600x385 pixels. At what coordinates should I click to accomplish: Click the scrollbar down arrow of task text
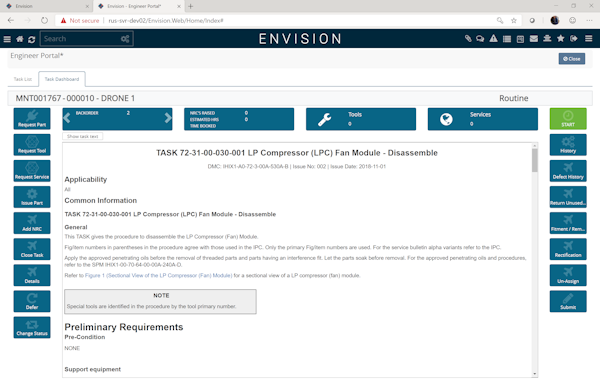(x=535, y=374)
